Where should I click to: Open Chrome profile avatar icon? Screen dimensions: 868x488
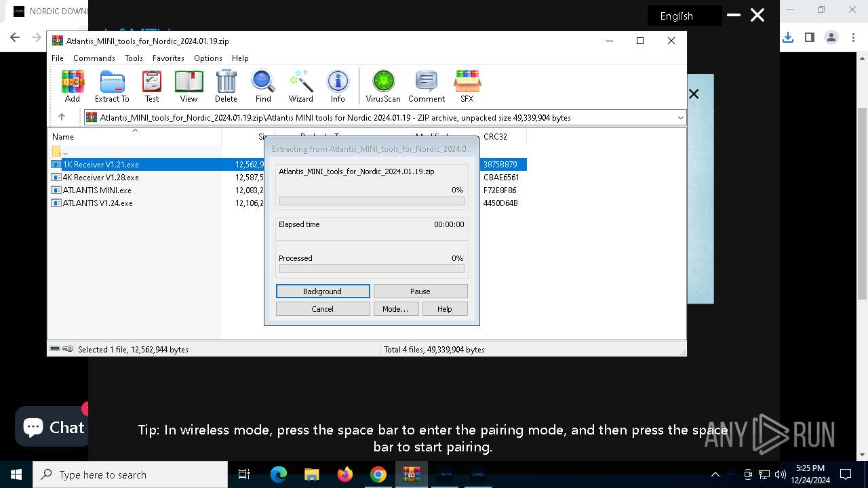pos(831,37)
